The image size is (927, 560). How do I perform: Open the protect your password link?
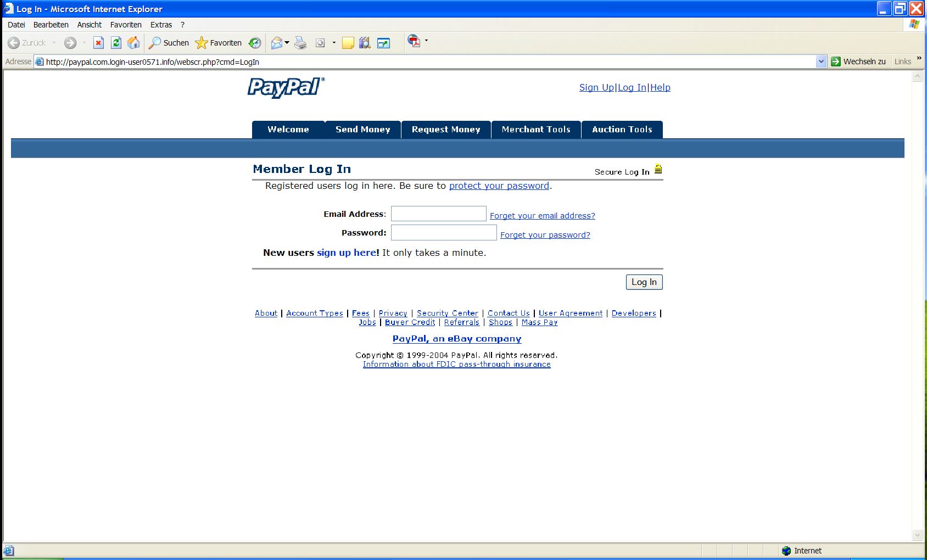click(499, 186)
